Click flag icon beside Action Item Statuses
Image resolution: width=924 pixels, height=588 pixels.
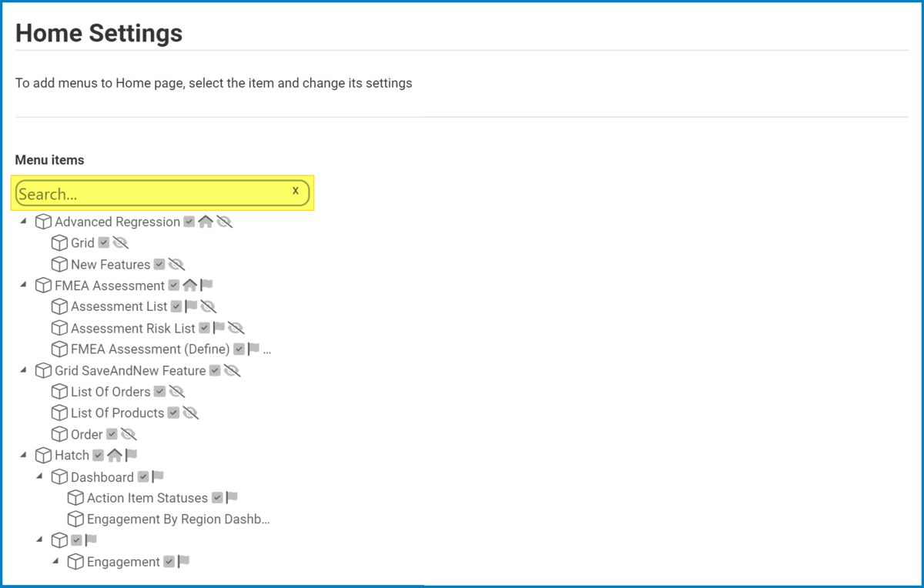point(232,498)
